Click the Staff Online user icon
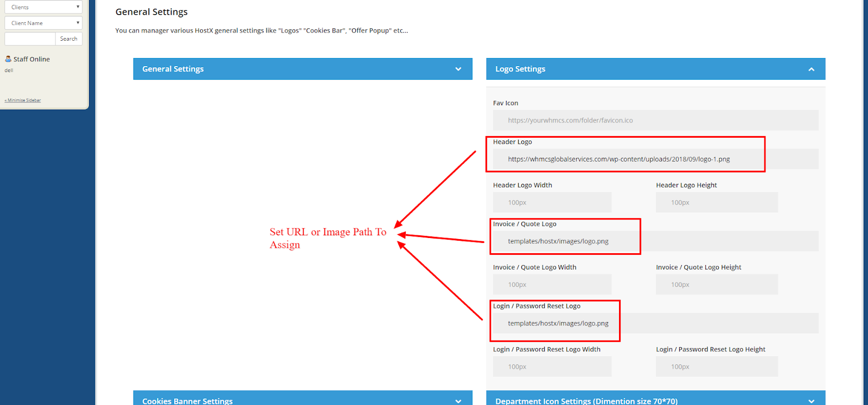868x405 pixels. point(8,59)
